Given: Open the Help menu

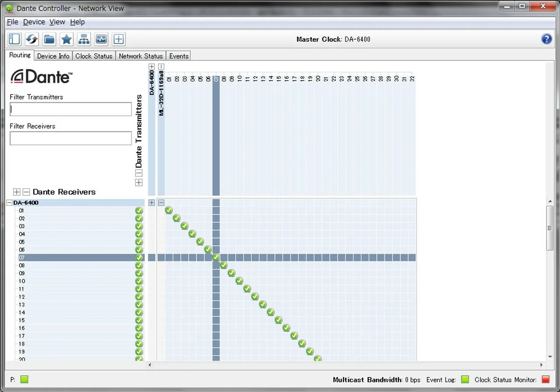Looking at the screenshot, I should (x=77, y=22).
